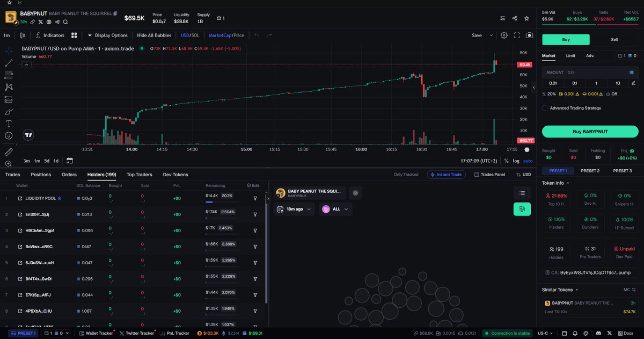Enter fullscreen chart mode

click(517, 35)
